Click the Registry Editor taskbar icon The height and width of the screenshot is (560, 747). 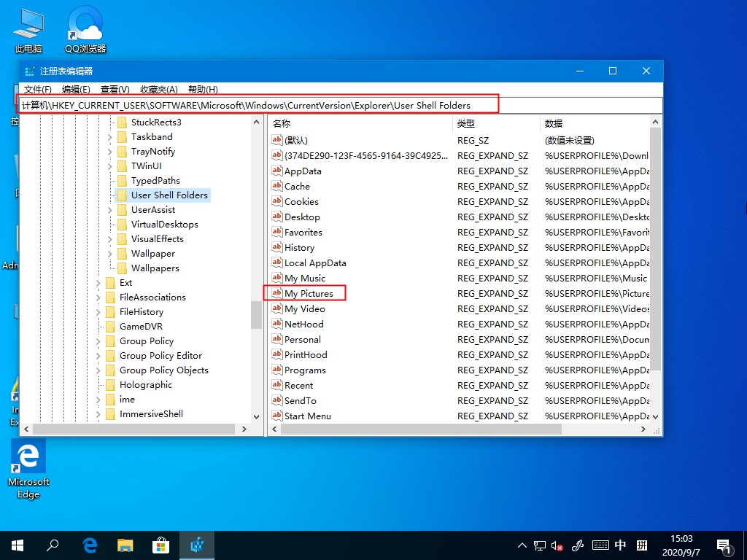(197, 545)
